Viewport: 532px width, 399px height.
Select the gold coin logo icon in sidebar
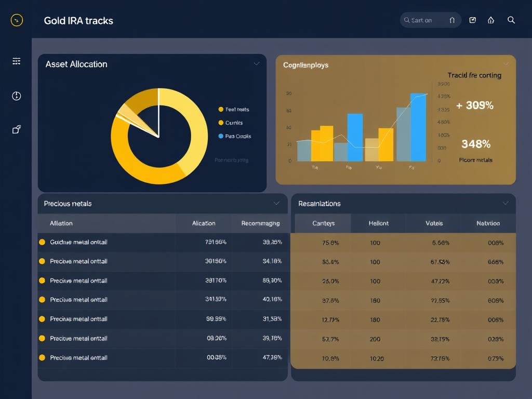pos(16,20)
